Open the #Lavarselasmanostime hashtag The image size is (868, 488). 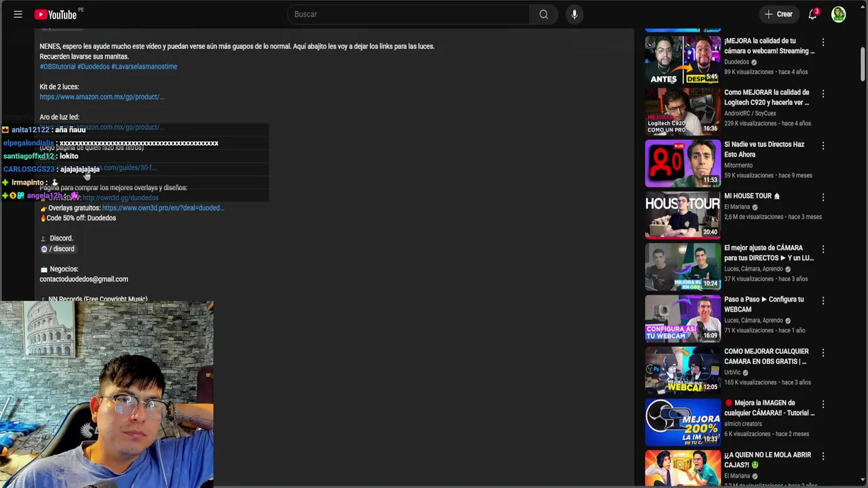pos(144,66)
